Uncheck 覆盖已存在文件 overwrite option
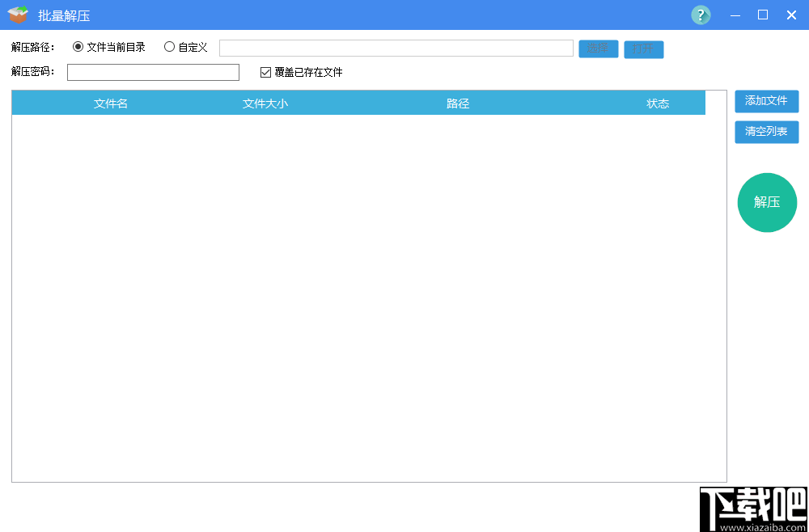 pyautogui.click(x=264, y=72)
